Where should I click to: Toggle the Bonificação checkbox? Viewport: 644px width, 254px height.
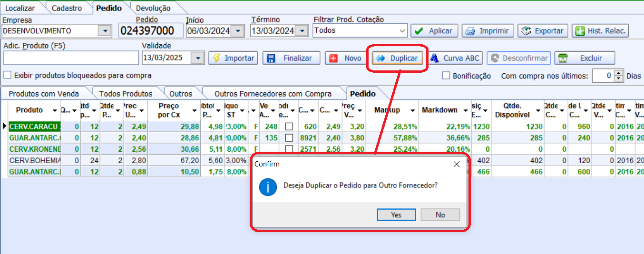[x=446, y=76]
